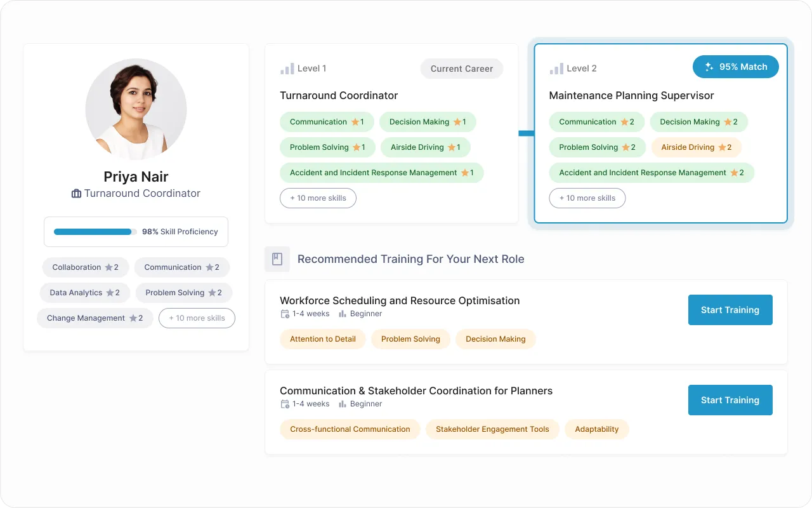This screenshot has width=812, height=508.
Task: Select the orange Airside Driving skill tag
Action: coord(696,147)
